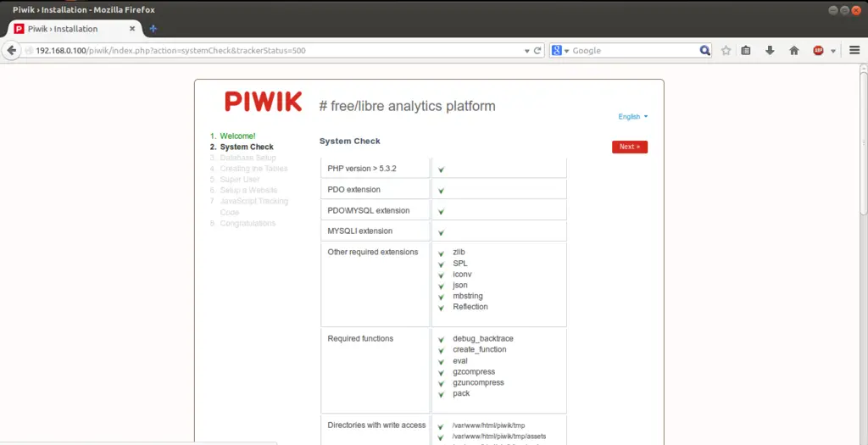Click the Super User step
868x445 pixels.
tap(239, 180)
